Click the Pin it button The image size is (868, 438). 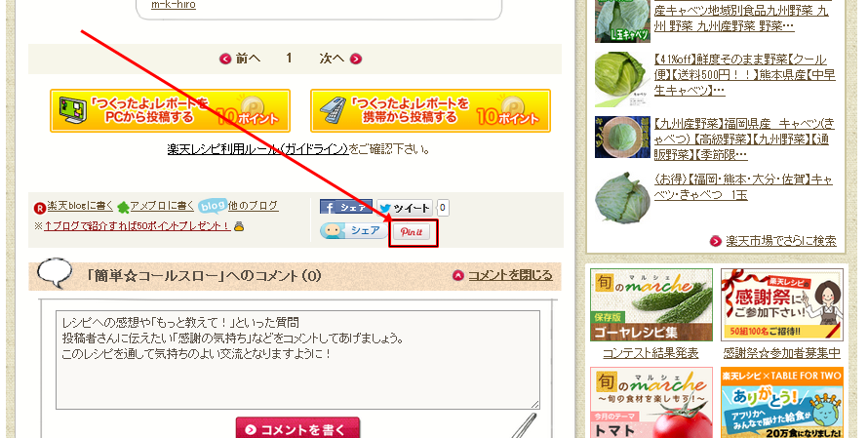(412, 232)
